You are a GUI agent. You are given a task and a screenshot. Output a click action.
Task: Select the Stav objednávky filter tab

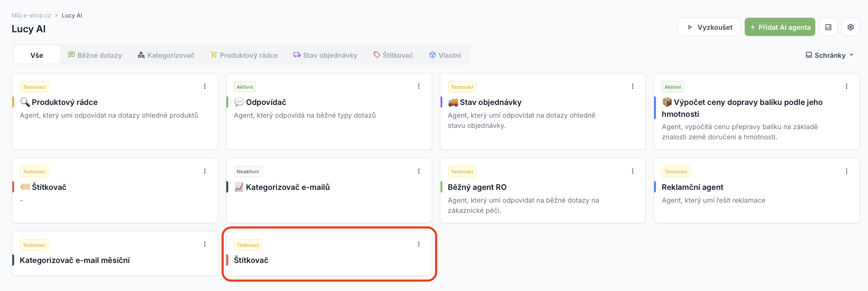[325, 55]
